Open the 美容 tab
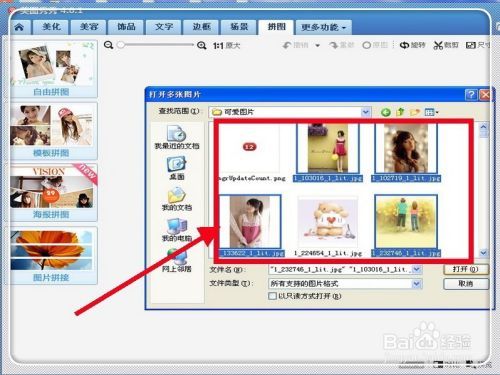This screenshot has width=500, height=375. 89,27
